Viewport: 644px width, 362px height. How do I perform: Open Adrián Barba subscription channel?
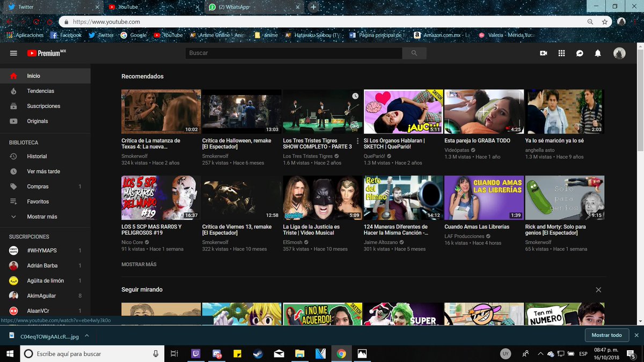pos(45,265)
